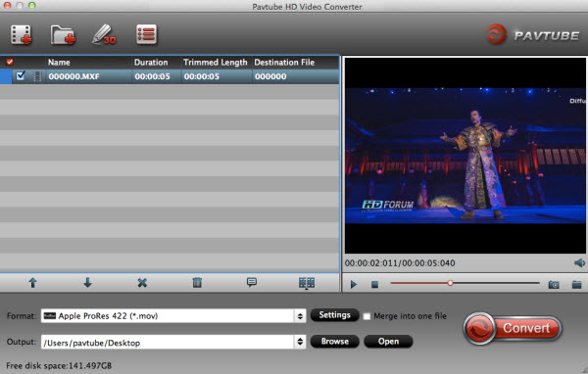Click the 000000 destination file cell
588x374 pixels.
(270, 76)
